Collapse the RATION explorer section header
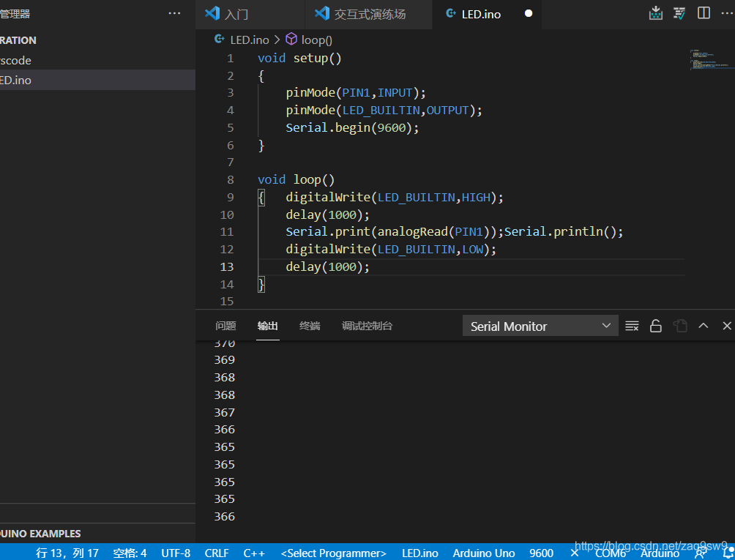Screen dimensions: 735x560 pos(97,40)
